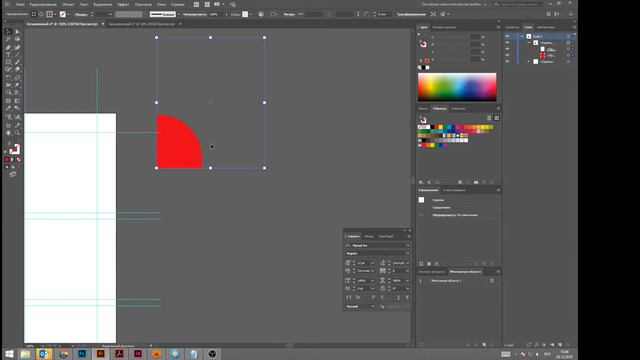
Task: Toggle visibility of the white path sublayer
Action: point(507,49)
